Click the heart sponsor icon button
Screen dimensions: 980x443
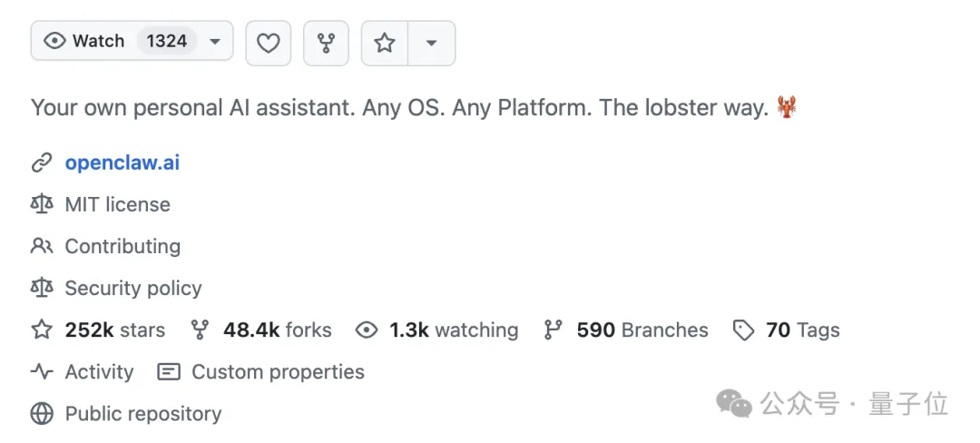tap(268, 43)
